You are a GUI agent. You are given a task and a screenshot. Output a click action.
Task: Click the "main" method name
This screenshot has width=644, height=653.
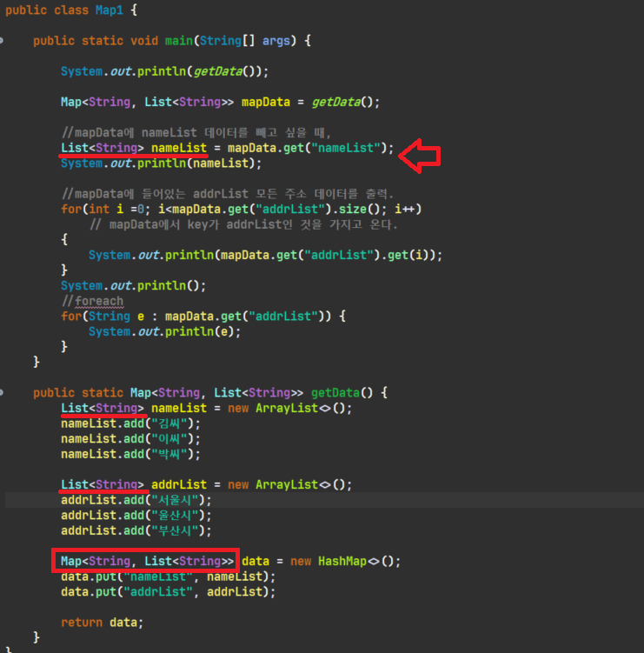(x=179, y=41)
